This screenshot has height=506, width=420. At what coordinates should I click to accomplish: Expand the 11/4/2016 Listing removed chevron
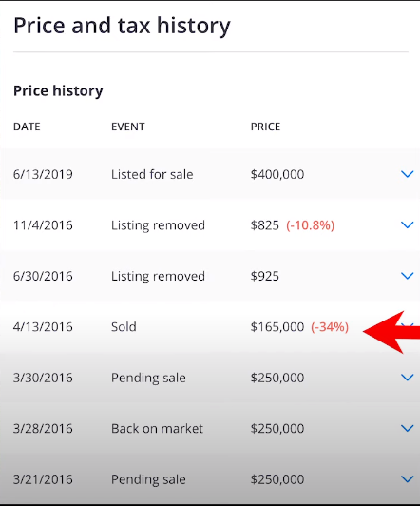407,224
